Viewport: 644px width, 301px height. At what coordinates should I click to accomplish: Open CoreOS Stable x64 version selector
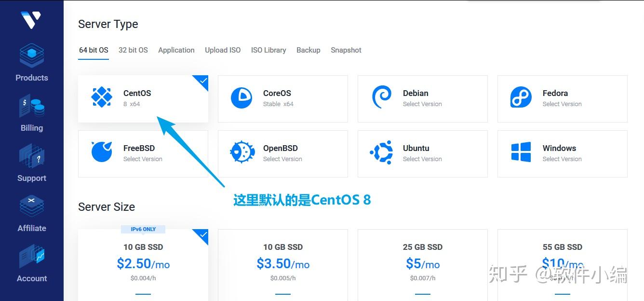pyautogui.click(x=278, y=104)
